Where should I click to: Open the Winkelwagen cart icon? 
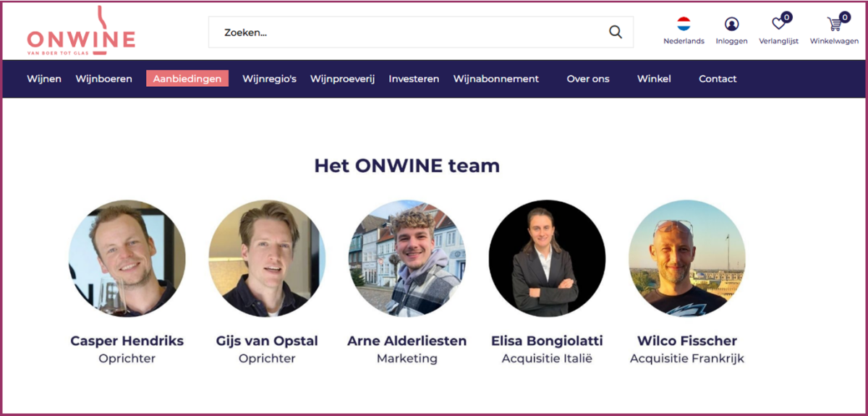click(835, 23)
